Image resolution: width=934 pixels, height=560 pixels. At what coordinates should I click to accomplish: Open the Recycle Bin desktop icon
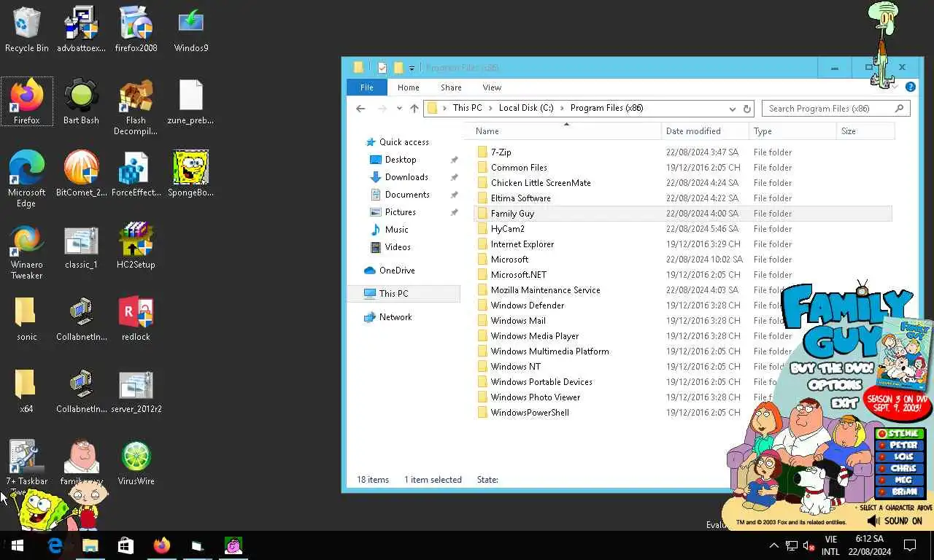[x=26, y=29]
